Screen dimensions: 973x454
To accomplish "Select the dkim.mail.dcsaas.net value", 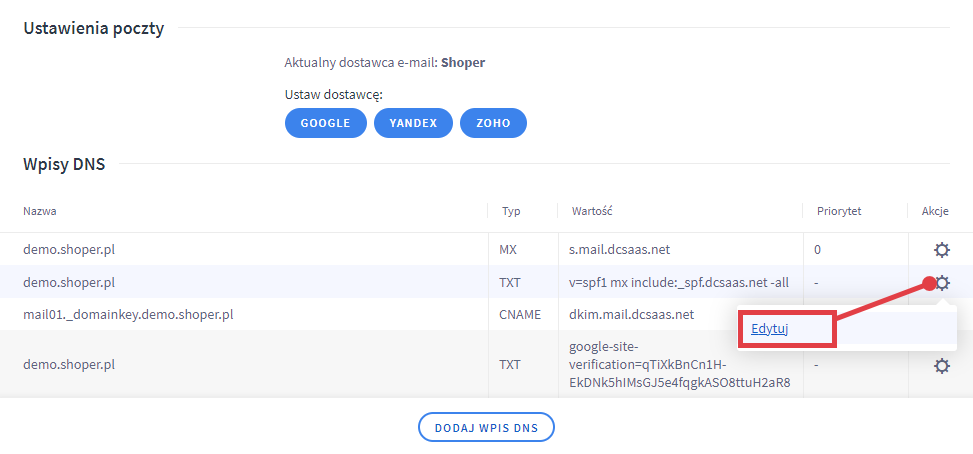I will pos(632,315).
